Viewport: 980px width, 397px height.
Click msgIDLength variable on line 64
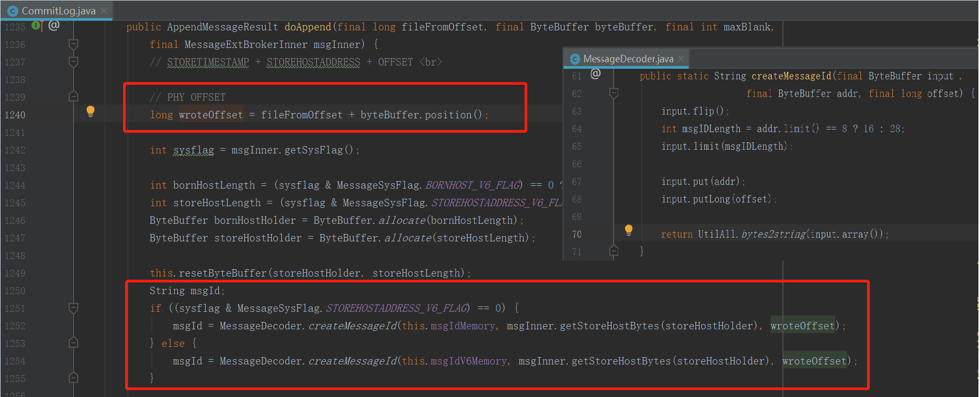click(x=711, y=129)
